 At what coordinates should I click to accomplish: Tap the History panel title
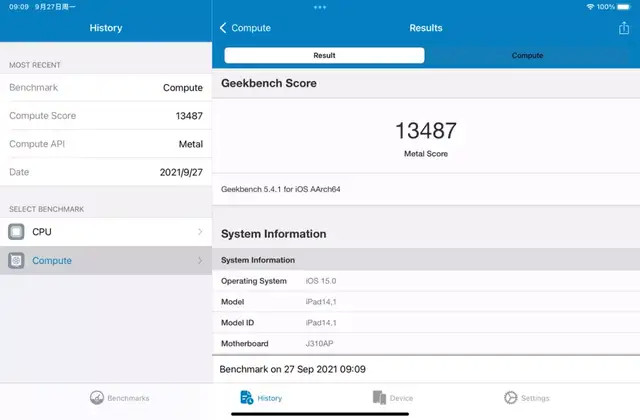click(106, 28)
